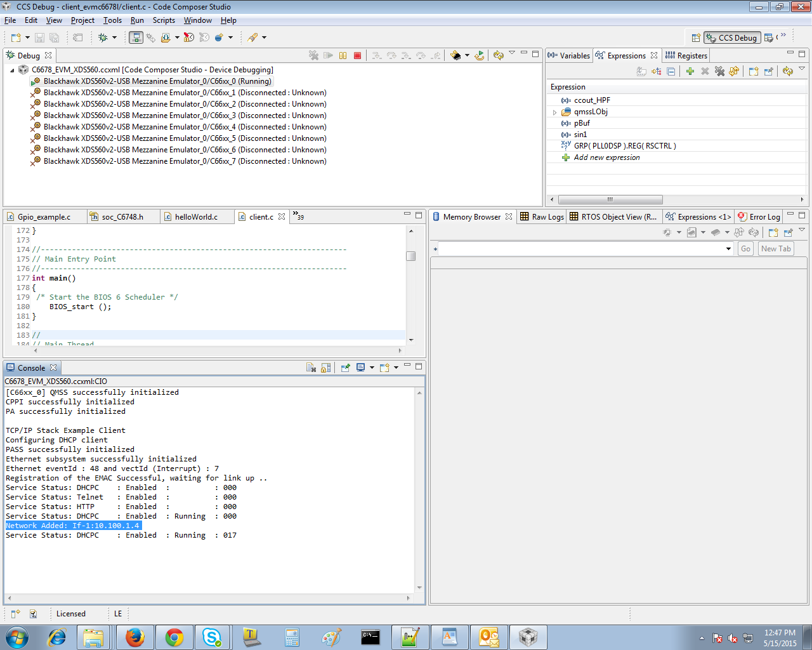This screenshot has height=650, width=812.
Task: Switch to the Registers tab
Action: point(686,56)
